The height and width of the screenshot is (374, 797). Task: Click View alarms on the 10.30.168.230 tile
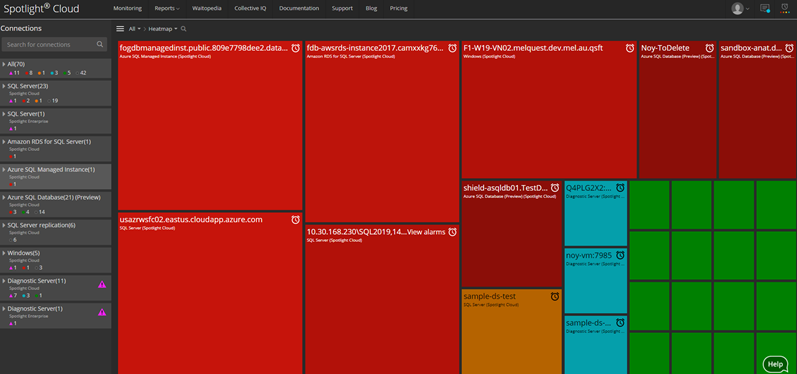426,232
